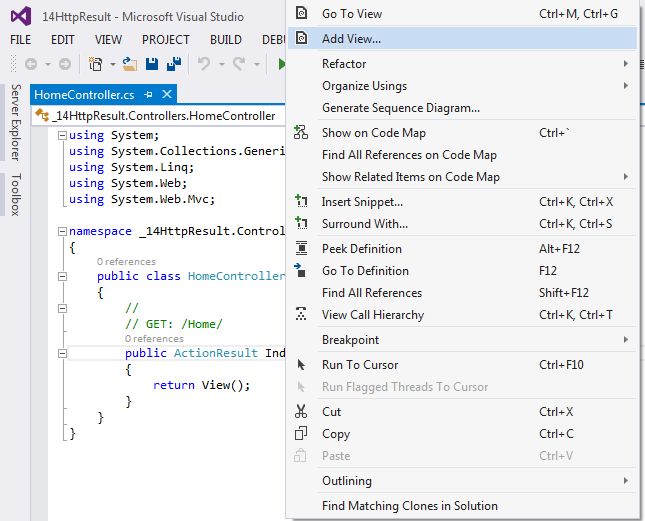Click the Save file toolbar icon
The height and width of the screenshot is (521, 645).
tap(152, 64)
